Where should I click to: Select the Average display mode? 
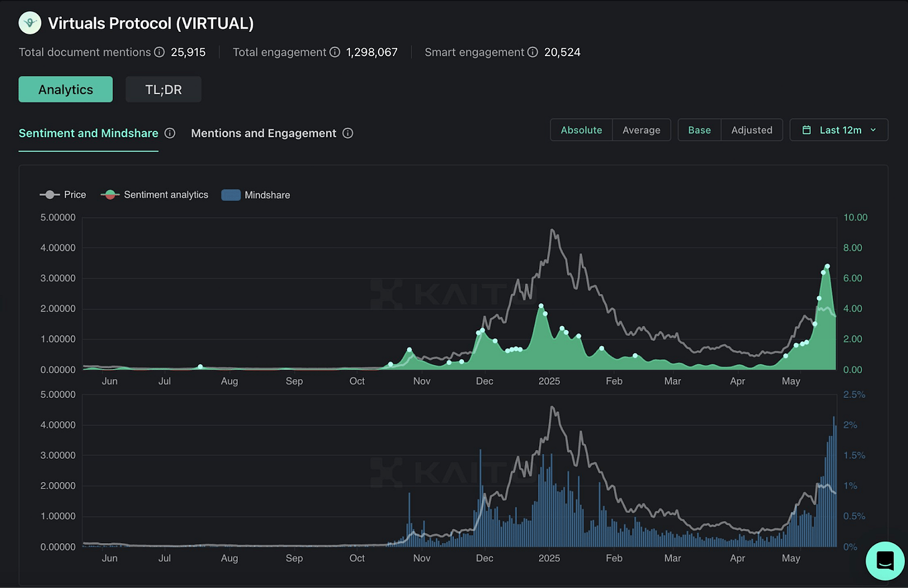coord(641,130)
